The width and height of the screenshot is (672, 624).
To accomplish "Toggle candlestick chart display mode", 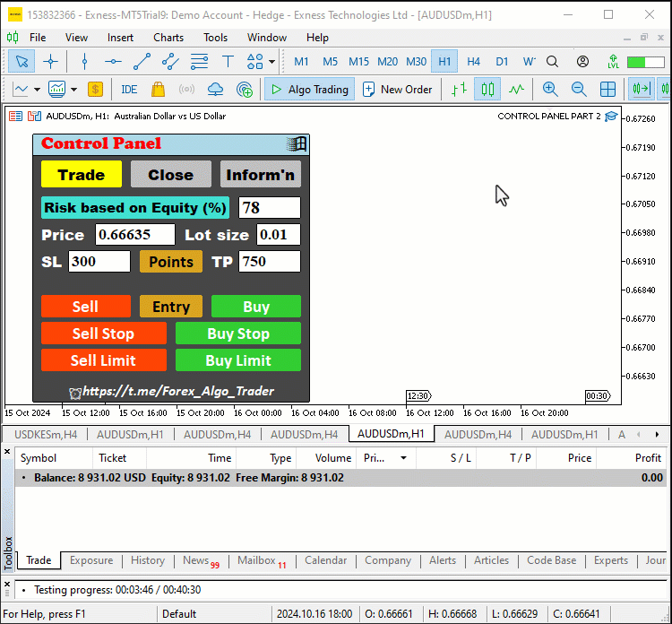I will 487,90.
